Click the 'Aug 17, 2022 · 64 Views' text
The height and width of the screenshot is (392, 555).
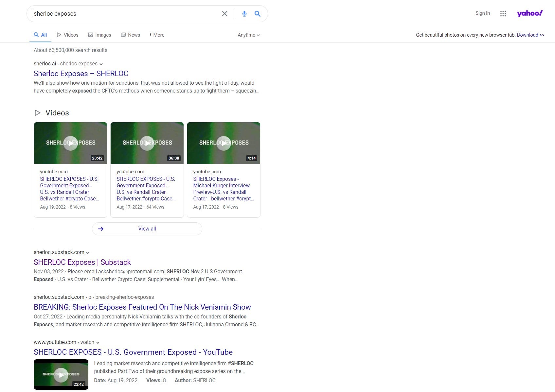pos(140,207)
